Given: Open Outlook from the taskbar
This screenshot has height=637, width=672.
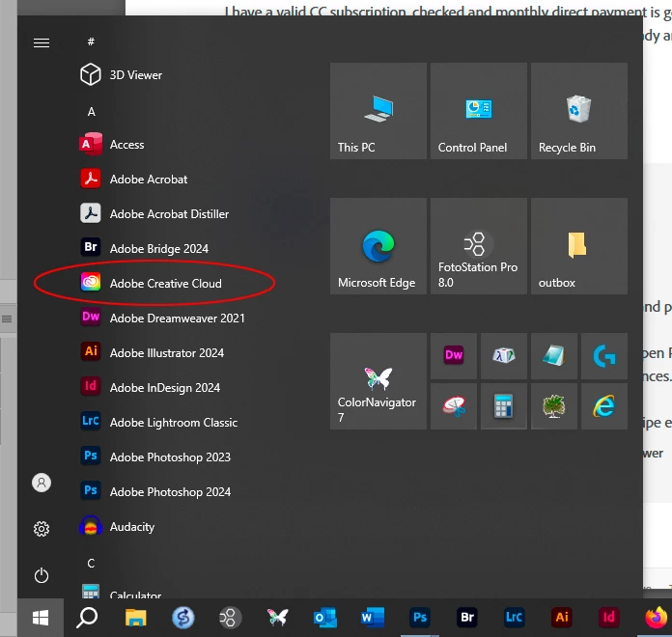Looking at the screenshot, I should point(324,618).
